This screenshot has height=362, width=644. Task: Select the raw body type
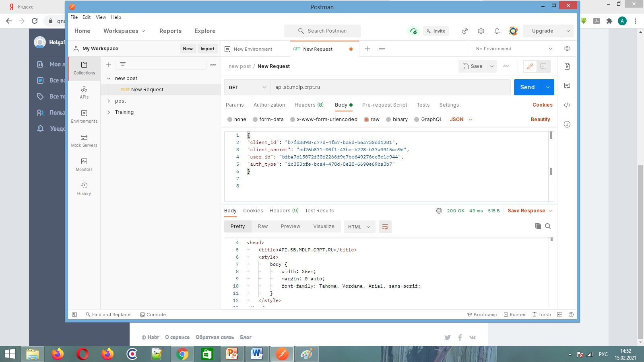tap(366, 119)
